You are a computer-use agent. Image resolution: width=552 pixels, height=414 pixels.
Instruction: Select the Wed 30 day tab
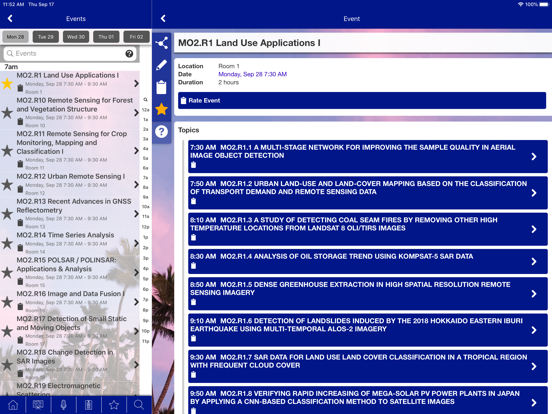[x=76, y=37]
